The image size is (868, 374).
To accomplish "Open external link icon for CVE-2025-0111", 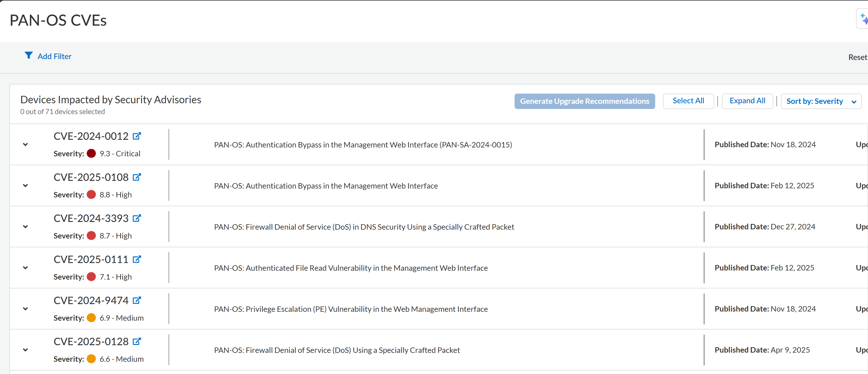I will click(x=136, y=259).
